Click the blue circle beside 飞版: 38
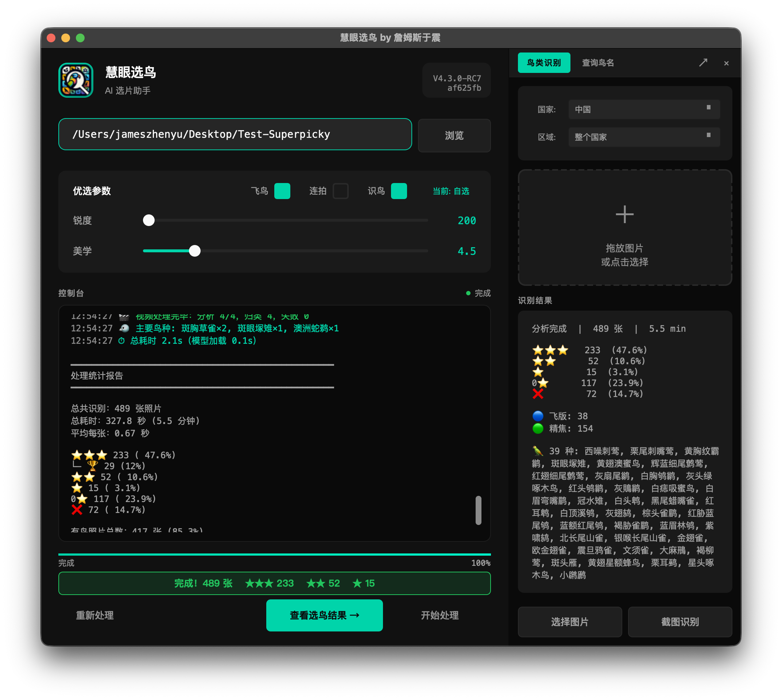Viewport: 782px width, 700px height. click(x=538, y=416)
